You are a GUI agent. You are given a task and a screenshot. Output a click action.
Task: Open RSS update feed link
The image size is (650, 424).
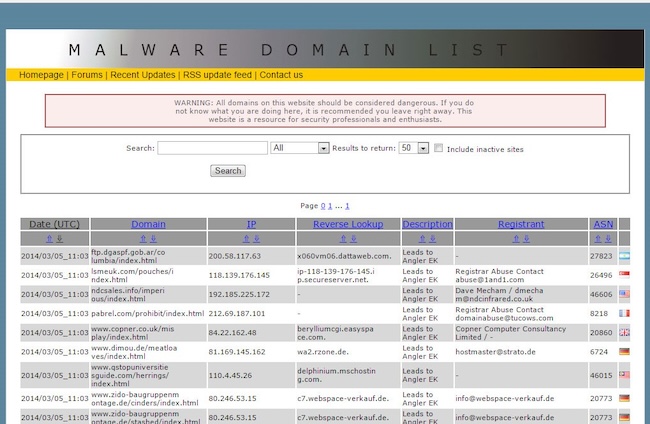(217, 75)
